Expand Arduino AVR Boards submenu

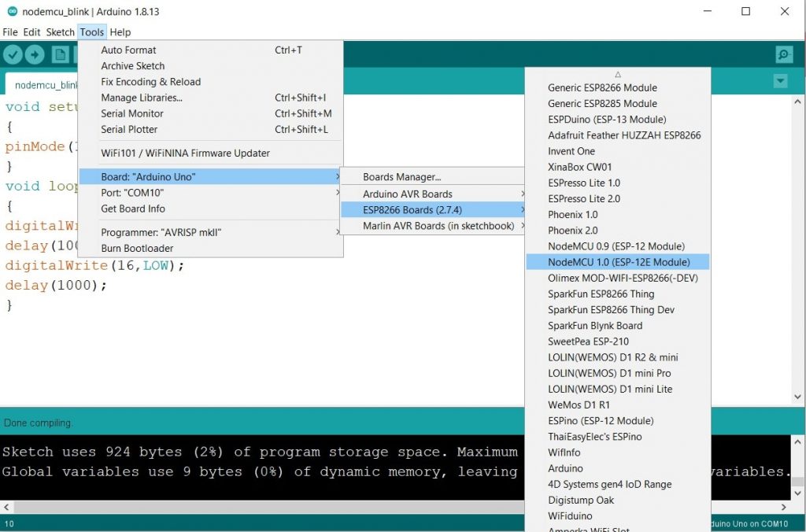(x=433, y=194)
